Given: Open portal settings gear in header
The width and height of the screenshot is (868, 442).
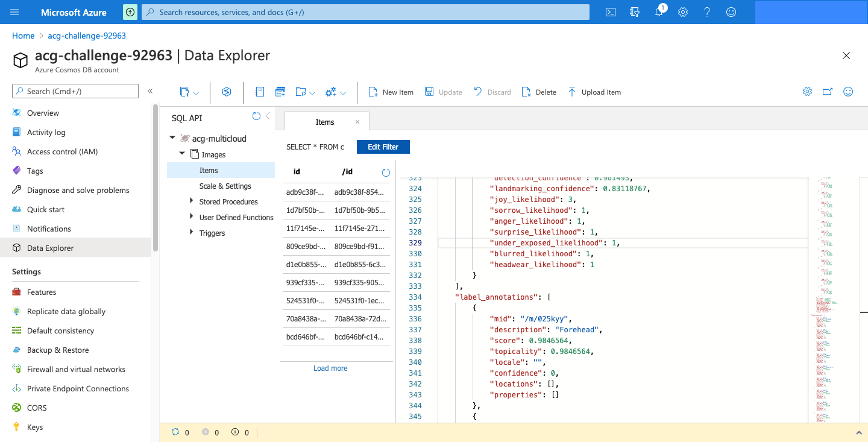Looking at the screenshot, I should click(x=683, y=12).
